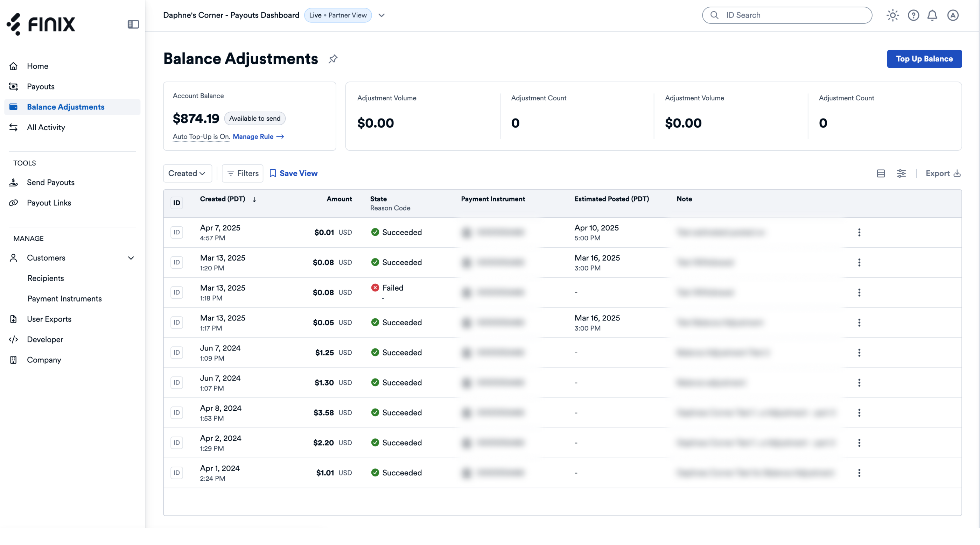Viewport: 980px width, 545px height.
Task: Expand the Customers section chevron
Action: (x=131, y=258)
